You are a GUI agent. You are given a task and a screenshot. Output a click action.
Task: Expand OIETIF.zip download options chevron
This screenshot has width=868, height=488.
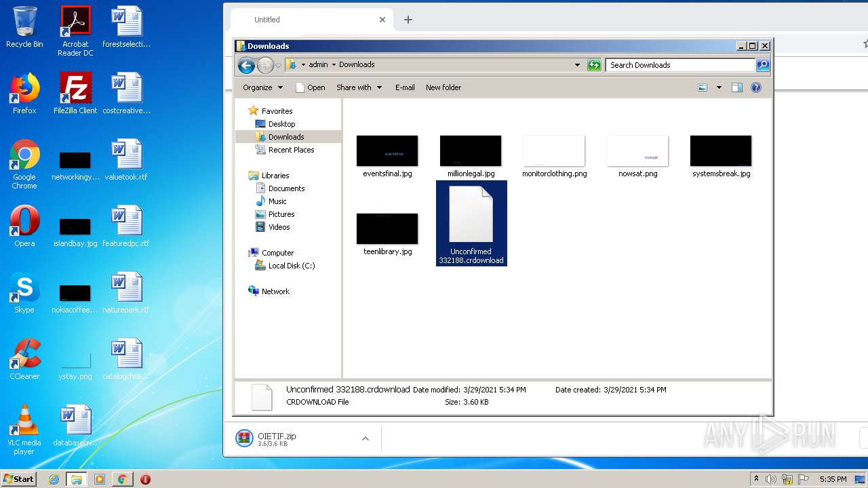click(x=365, y=439)
